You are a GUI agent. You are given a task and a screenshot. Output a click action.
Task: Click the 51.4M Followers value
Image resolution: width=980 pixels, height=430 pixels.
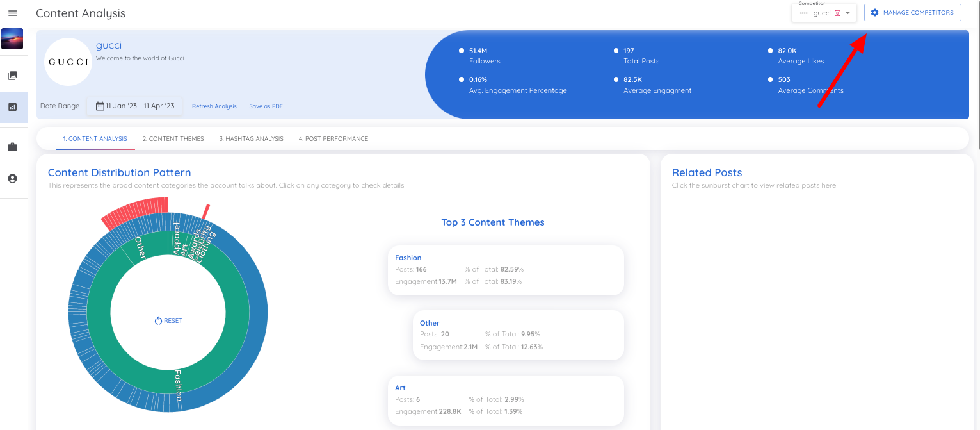[x=478, y=51]
